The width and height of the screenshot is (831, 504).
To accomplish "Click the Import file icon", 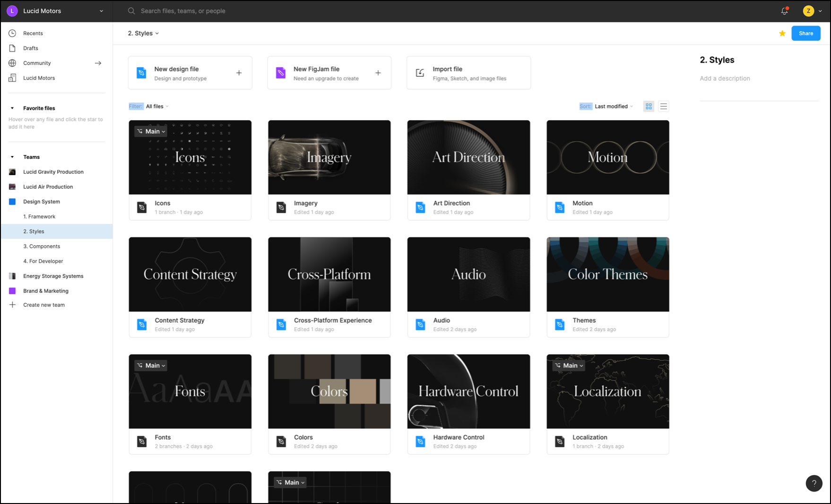I will tap(420, 73).
